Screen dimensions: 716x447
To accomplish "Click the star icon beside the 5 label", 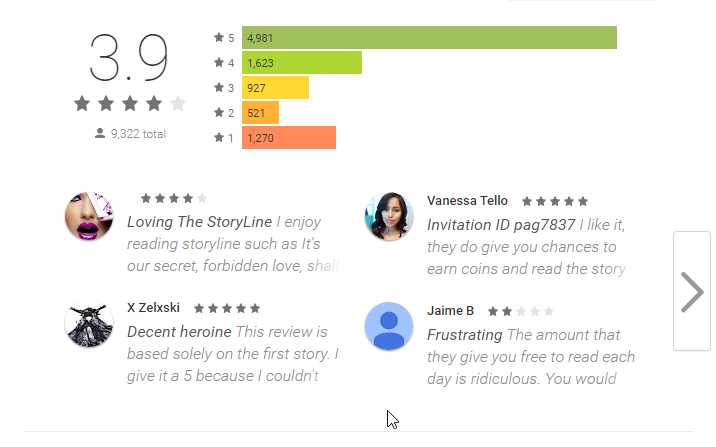I will click(x=218, y=38).
